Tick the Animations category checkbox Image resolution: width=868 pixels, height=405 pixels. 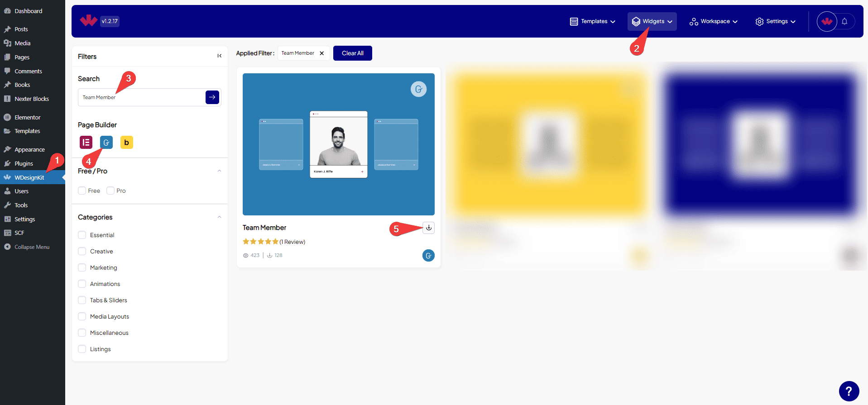pyautogui.click(x=82, y=284)
